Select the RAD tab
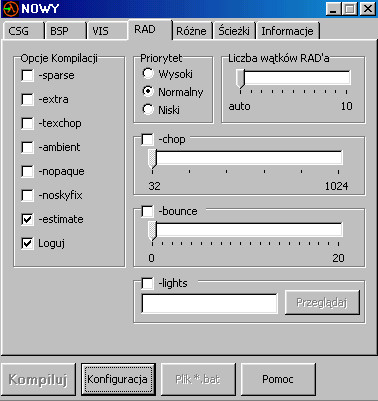Screen dimensions: 378x401 [150, 30]
